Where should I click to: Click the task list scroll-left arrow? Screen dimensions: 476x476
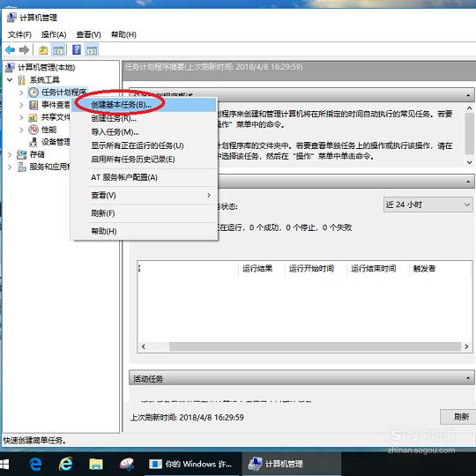(144, 346)
